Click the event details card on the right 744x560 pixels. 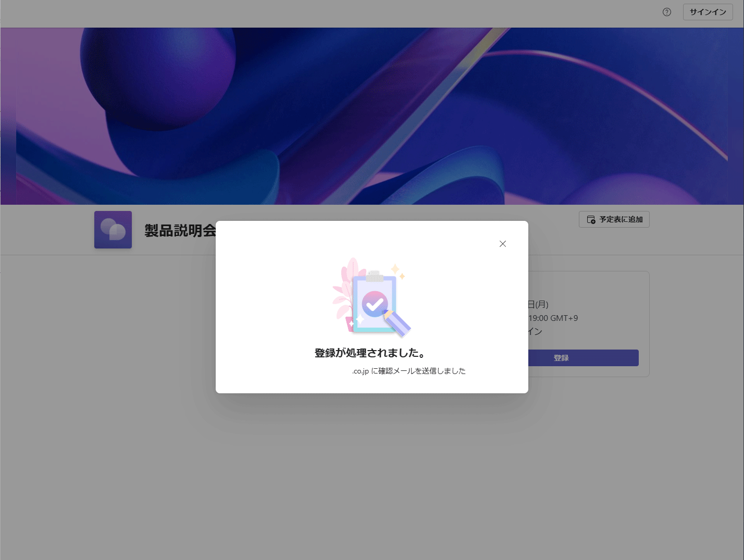589,323
